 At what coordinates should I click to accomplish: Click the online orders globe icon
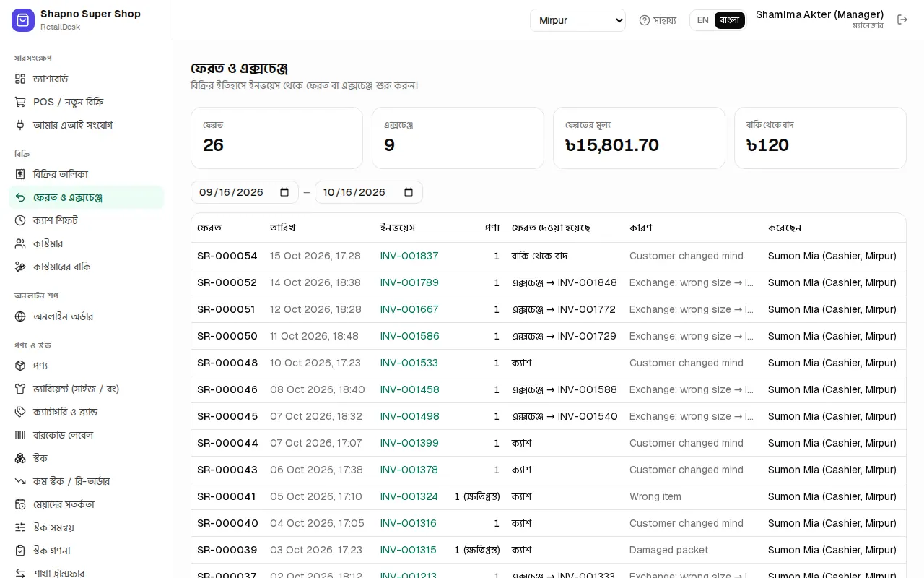[20, 316]
